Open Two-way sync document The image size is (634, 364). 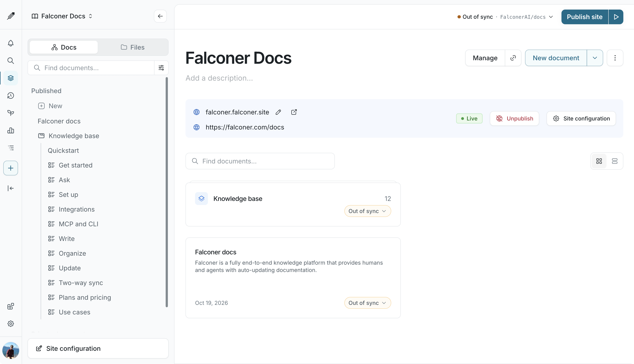pos(81,283)
